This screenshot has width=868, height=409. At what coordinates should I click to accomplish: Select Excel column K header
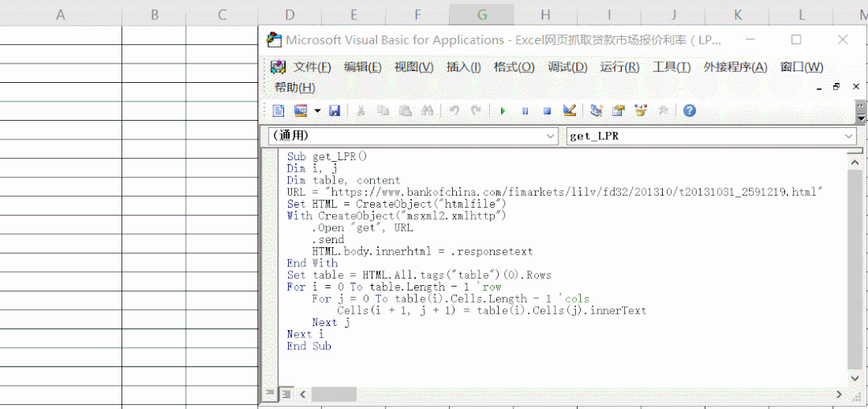click(738, 15)
